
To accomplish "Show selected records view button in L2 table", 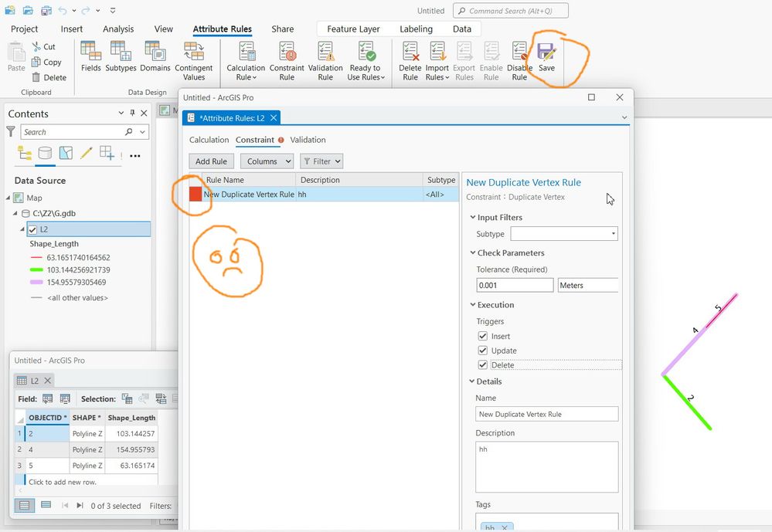I will tap(46, 505).
